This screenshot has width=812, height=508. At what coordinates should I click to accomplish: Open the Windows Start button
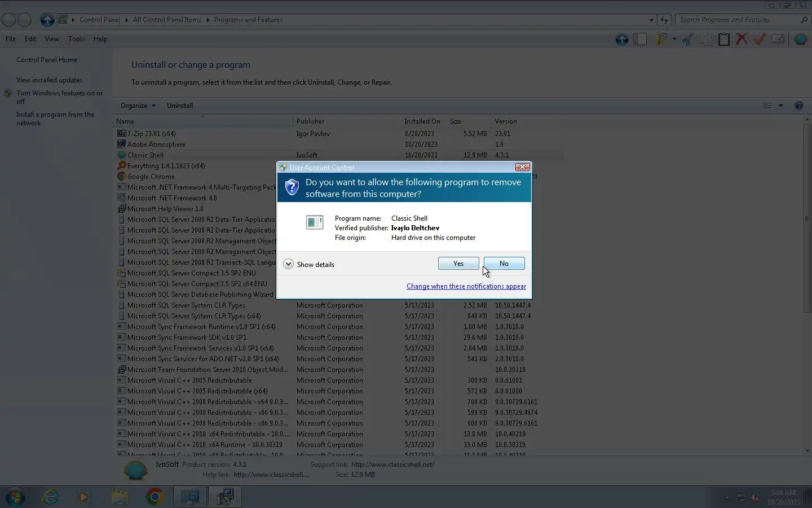coord(15,497)
